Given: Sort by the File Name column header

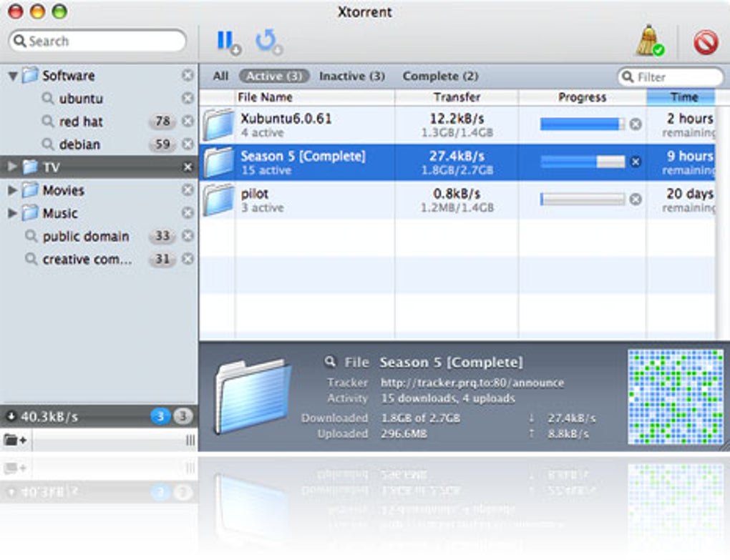Looking at the screenshot, I should click(315, 97).
